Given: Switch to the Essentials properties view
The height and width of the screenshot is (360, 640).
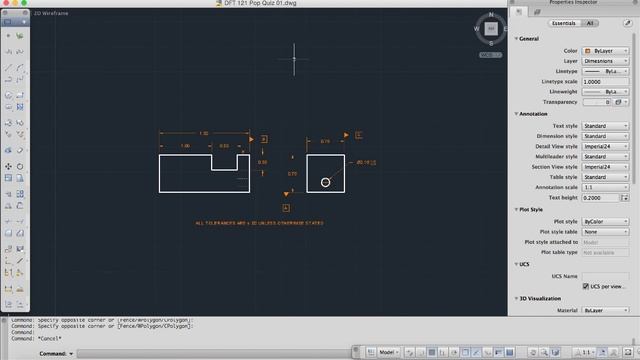Looking at the screenshot, I should pos(564,23).
